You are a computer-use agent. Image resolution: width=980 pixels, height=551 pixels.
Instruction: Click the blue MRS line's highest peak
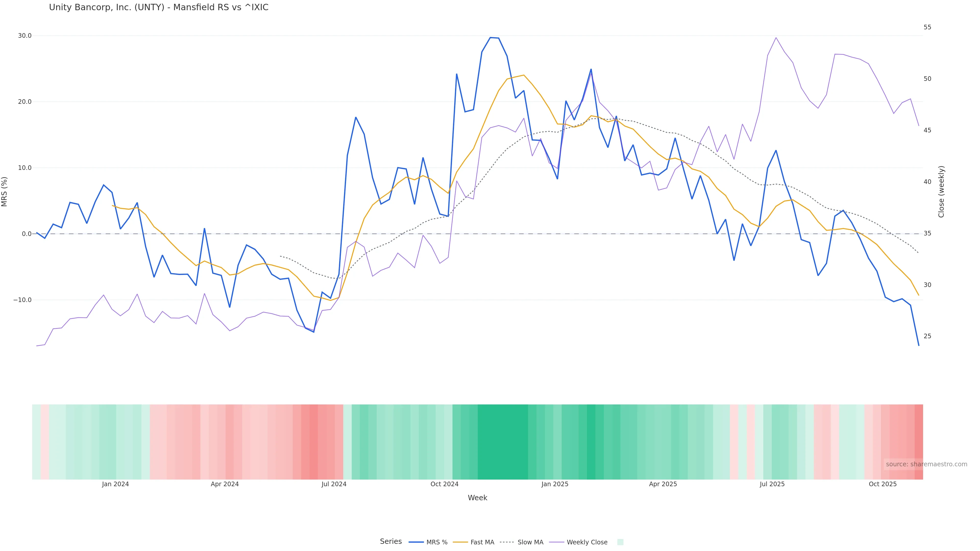click(491, 38)
